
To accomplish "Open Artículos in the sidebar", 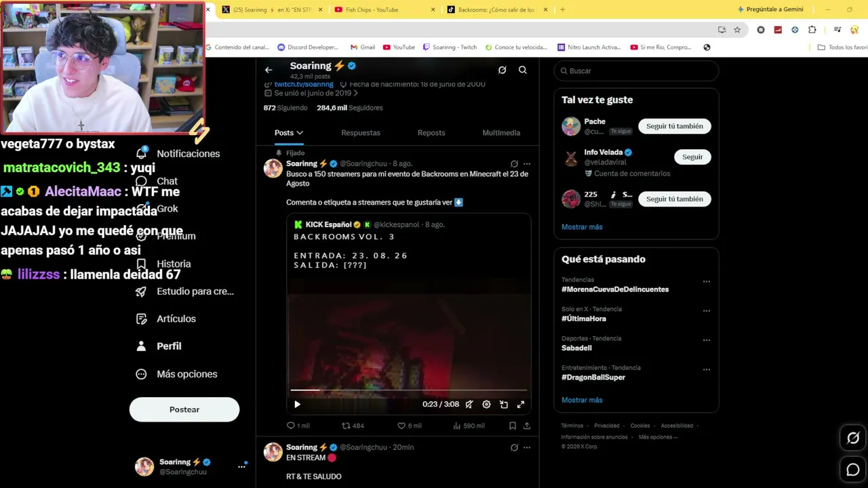I will click(x=166, y=319).
